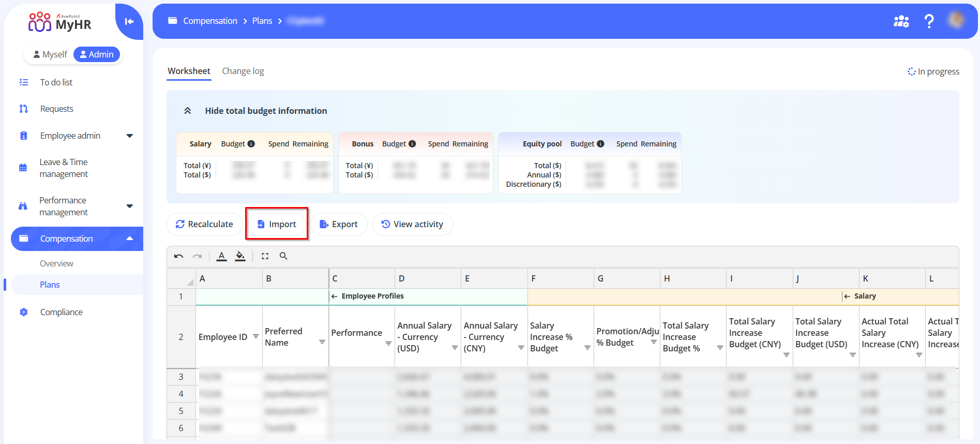Click the Budget info icon under Salary
This screenshot has height=444, width=980.
point(251,144)
